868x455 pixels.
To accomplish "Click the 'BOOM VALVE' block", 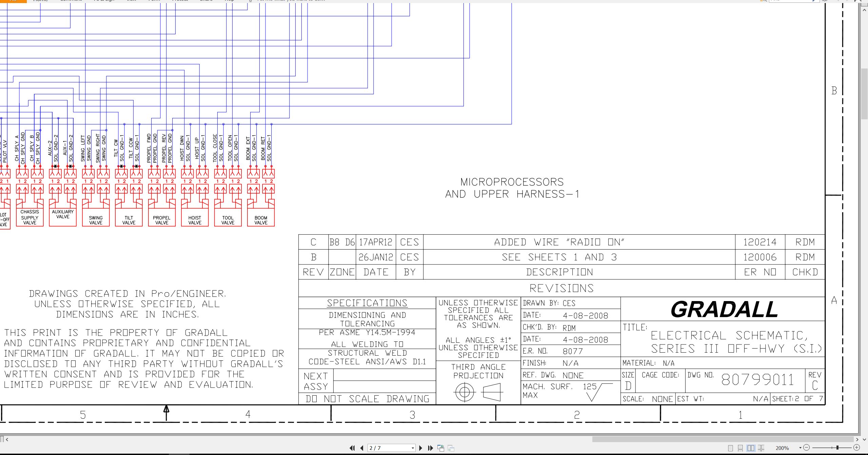I will pos(261,217).
